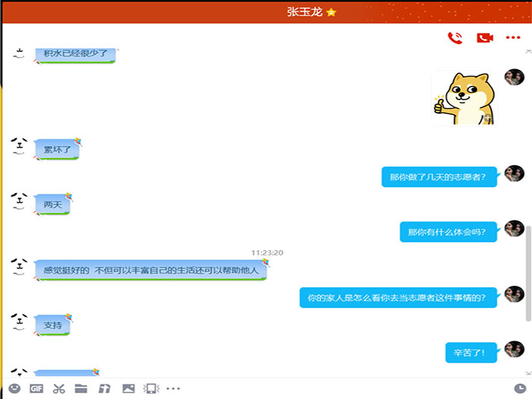
Task: Click own avatar beside 辛苦了! message
Action: 515,349
